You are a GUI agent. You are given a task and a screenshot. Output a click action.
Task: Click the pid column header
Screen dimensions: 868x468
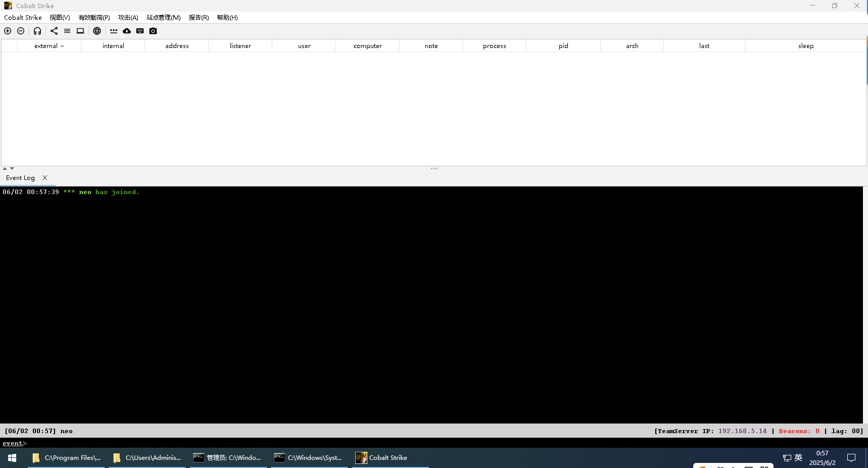[563, 45]
